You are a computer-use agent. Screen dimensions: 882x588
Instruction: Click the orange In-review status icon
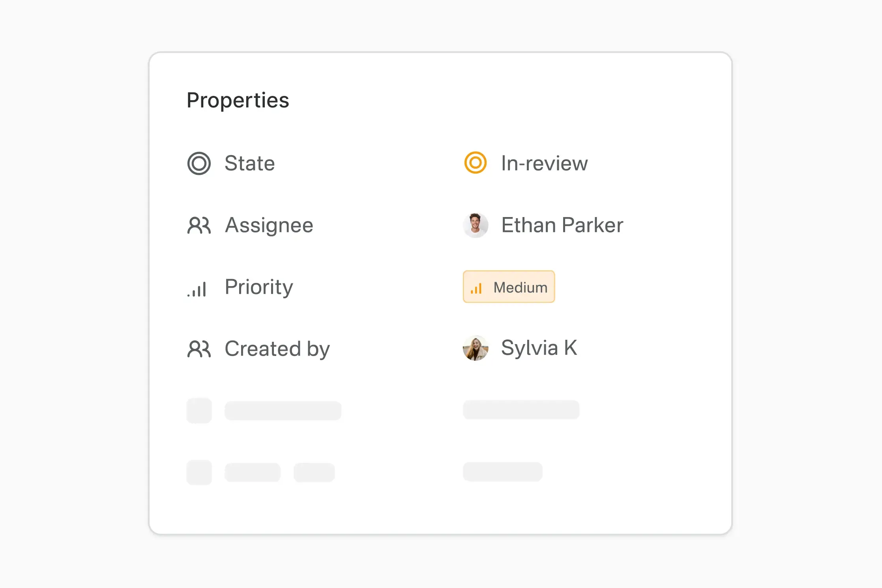pyautogui.click(x=475, y=163)
